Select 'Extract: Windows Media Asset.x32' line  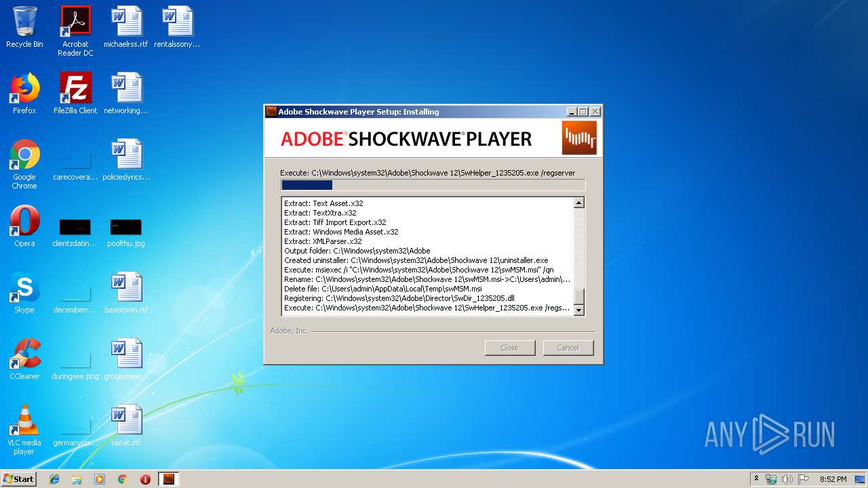click(341, 232)
